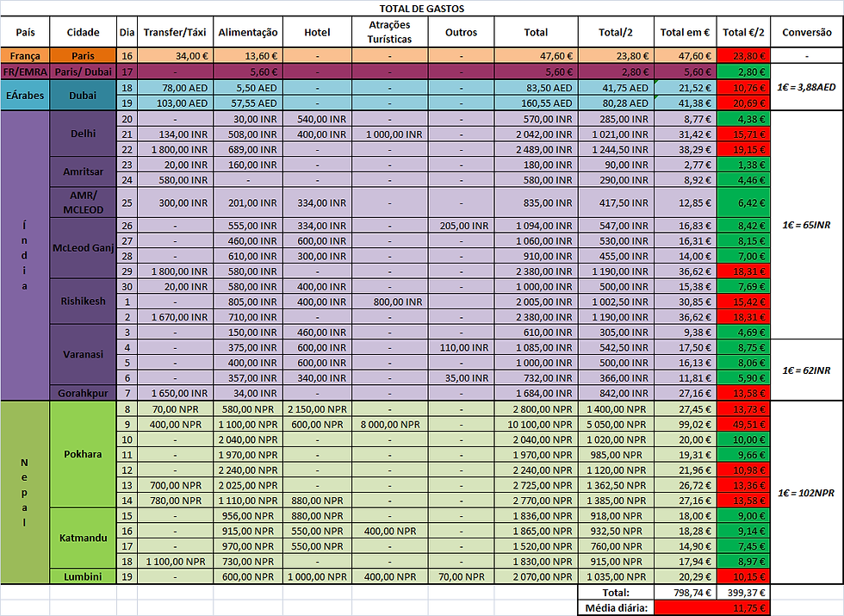Select the '78,00 AED' transfer cell
The height and width of the screenshot is (616, 844).
(175, 88)
